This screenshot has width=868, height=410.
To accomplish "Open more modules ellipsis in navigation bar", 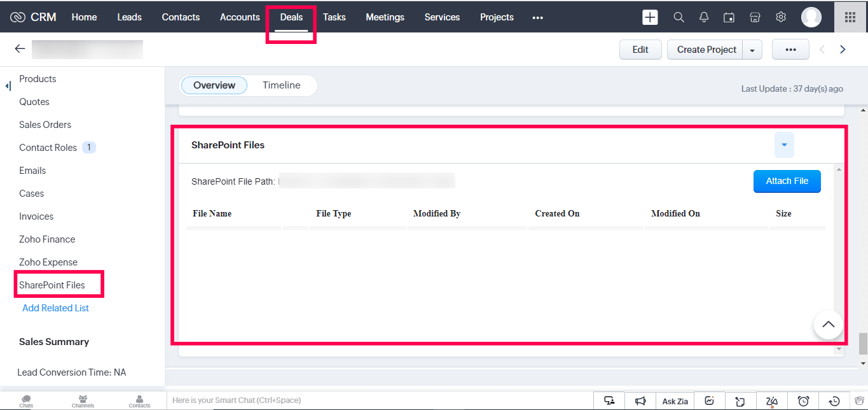I will point(538,18).
